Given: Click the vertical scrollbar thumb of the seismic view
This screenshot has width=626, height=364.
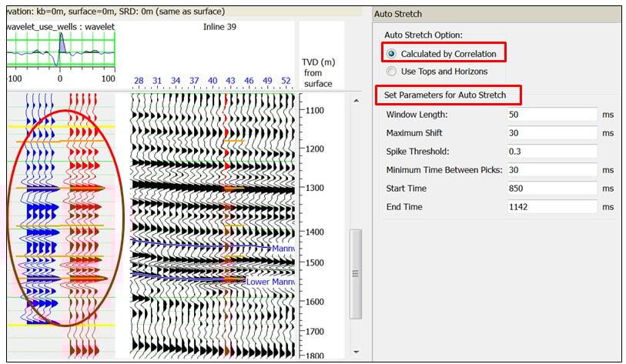Looking at the screenshot, I should [356, 274].
